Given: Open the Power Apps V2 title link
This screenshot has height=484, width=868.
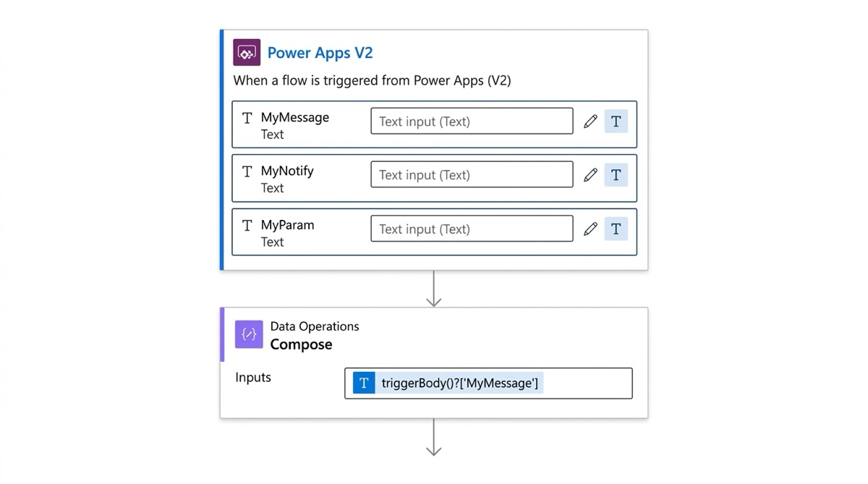Looking at the screenshot, I should 320,53.
